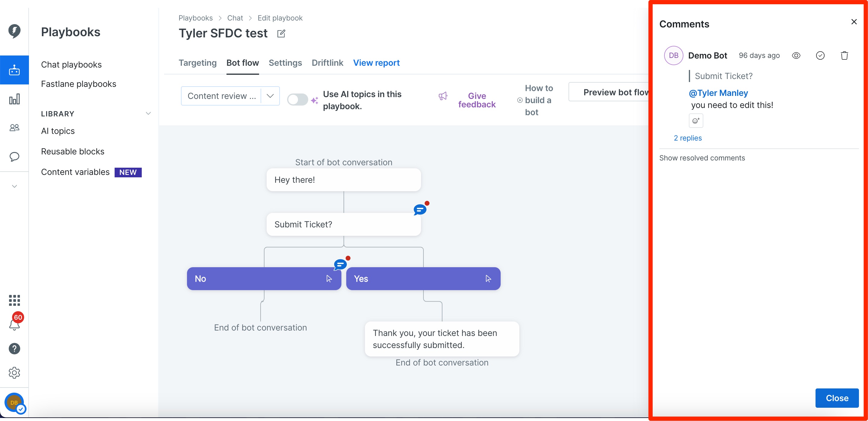Open the Content review dropdown
The width and height of the screenshot is (868, 421).
230,96
